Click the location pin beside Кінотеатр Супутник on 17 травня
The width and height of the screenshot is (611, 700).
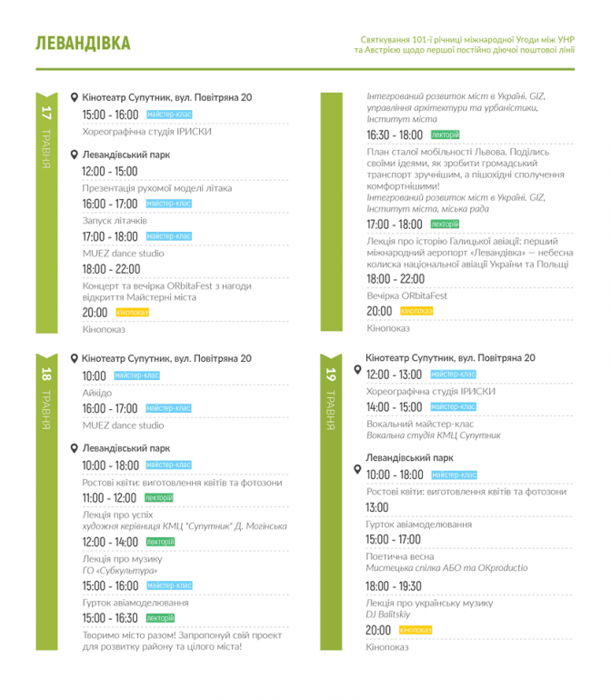point(75,97)
